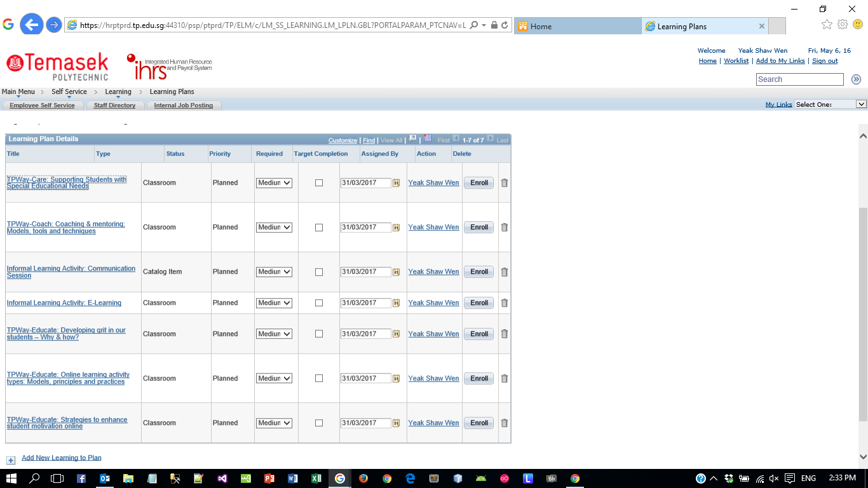868x488 pixels.
Task: Open the Learning breadcrumb menu
Action: point(118,92)
